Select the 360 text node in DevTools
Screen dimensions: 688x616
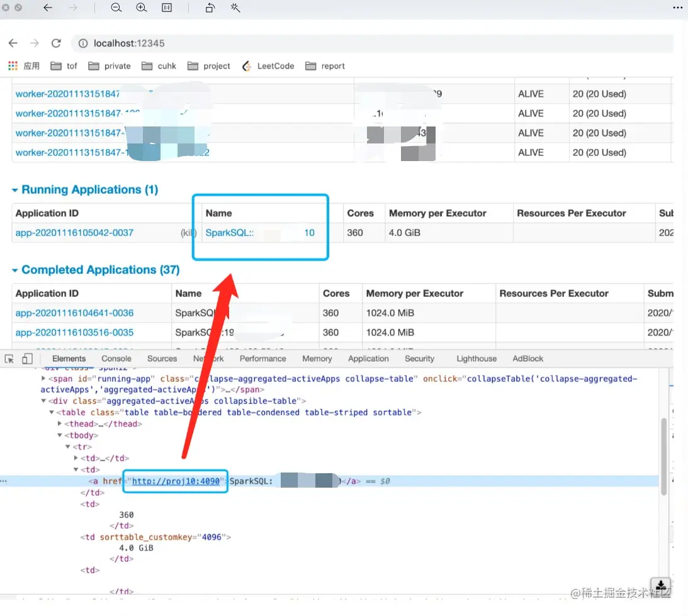(127, 515)
